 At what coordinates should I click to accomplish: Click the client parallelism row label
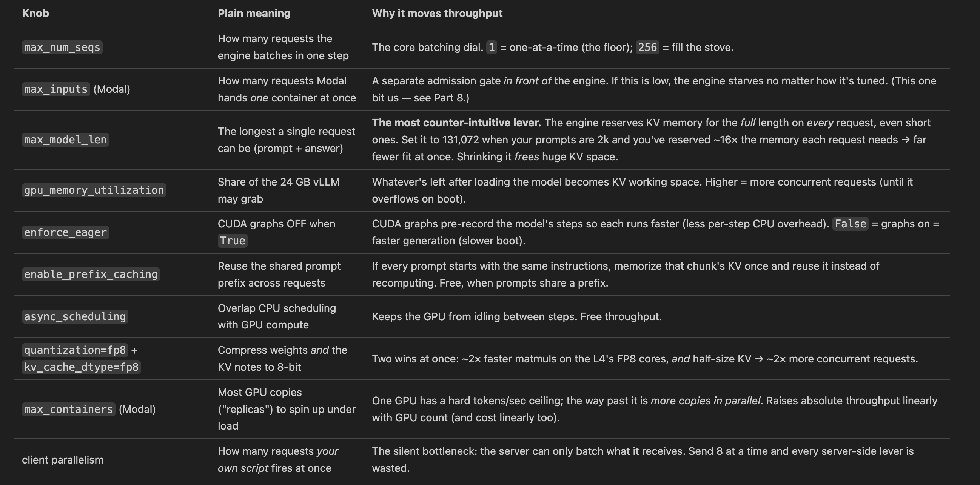pyautogui.click(x=63, y=459)
